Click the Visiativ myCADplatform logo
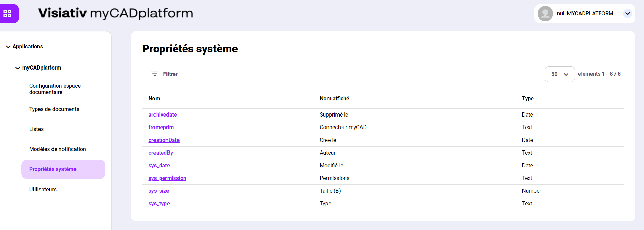The width and height of the screenshot is (644, 230). point(115,13)
